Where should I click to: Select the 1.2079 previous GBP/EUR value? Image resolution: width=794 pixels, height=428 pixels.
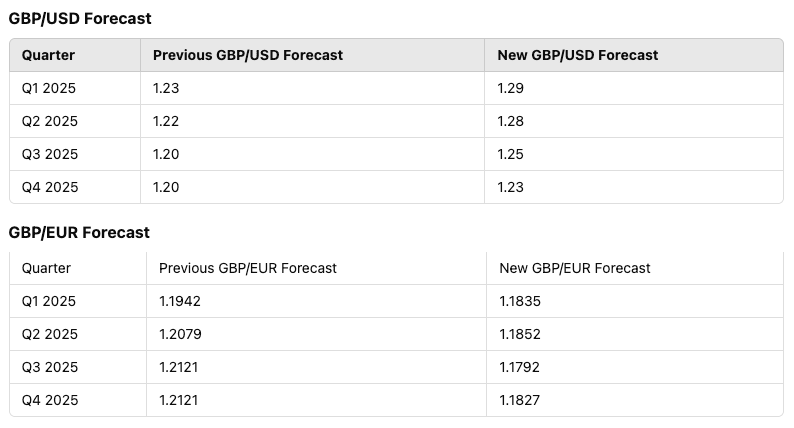coord(180,334)
